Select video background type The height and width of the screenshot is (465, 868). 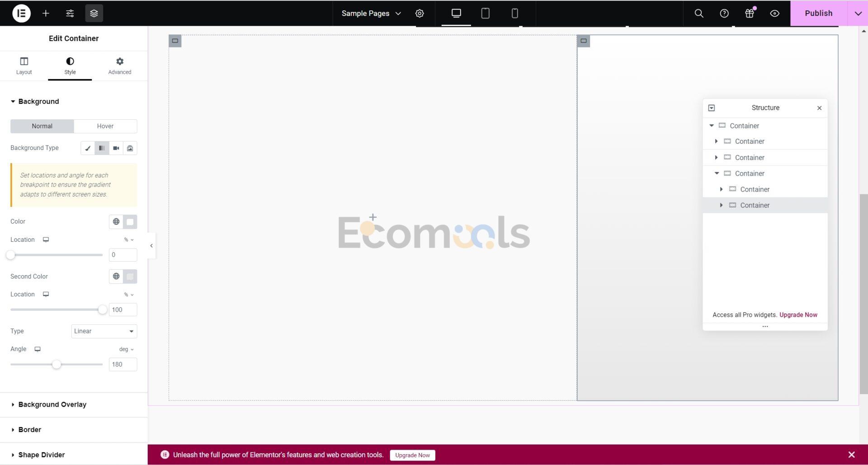tap(116, 148)
